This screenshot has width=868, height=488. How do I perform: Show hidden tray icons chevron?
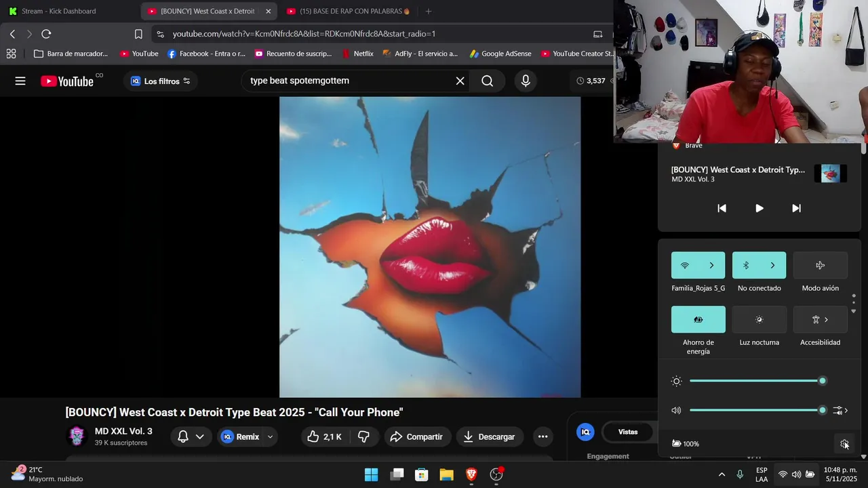point(722,474)
